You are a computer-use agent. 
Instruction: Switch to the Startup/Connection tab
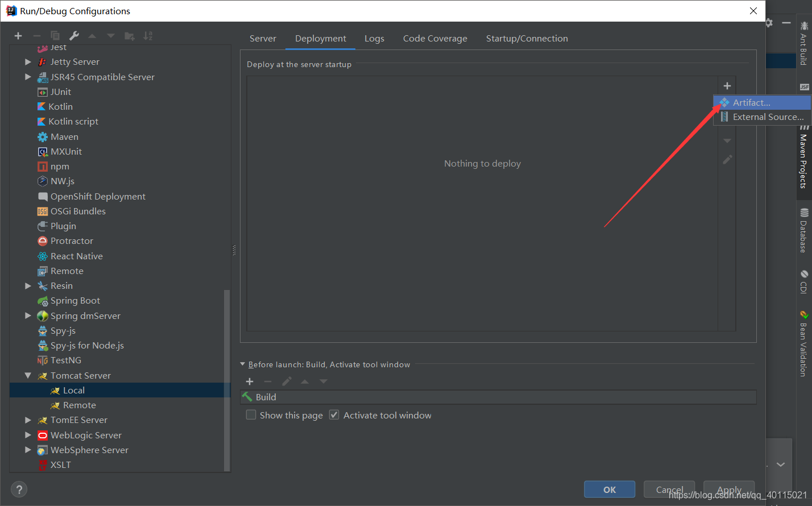pos(527,39)
